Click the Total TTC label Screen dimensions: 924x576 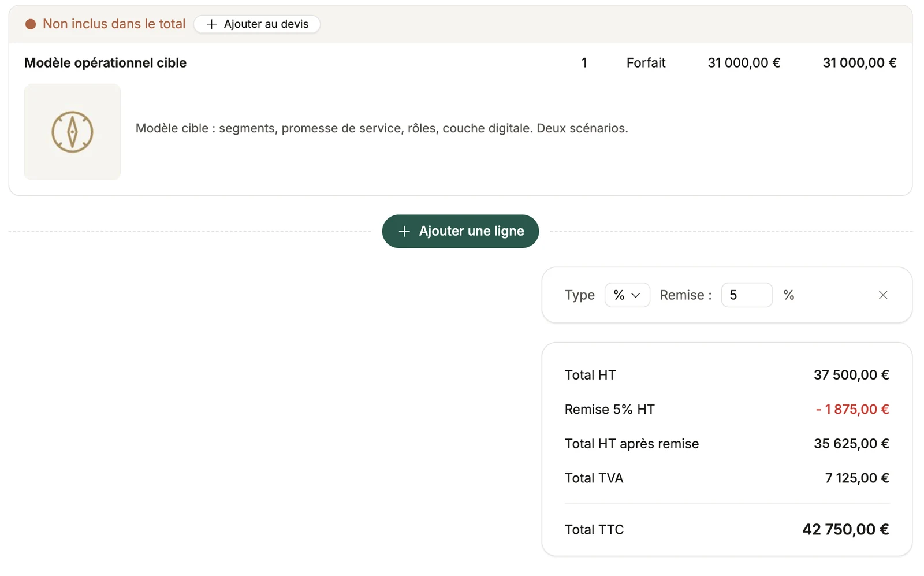pos(594,530)
